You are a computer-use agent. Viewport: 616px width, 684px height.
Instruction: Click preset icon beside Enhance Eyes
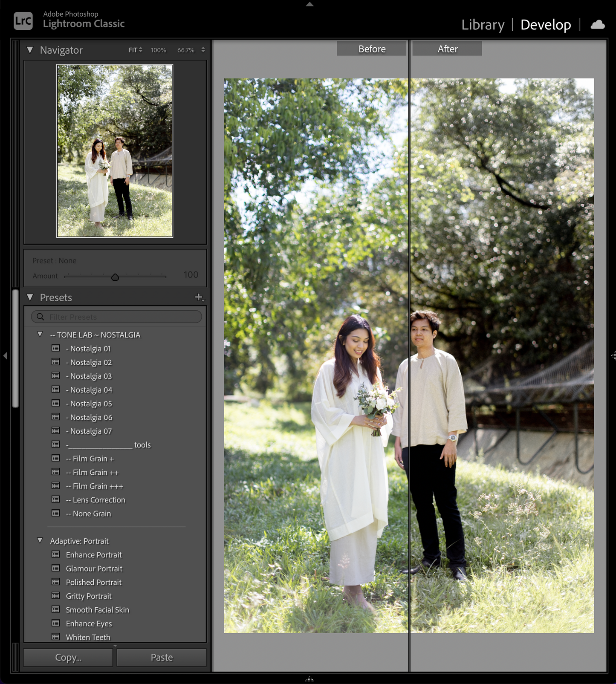[56, 623]
